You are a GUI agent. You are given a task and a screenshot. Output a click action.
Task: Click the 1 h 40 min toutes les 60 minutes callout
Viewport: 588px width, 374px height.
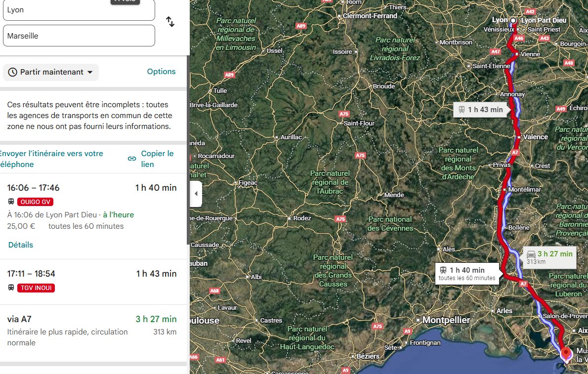tap(467, 274)
